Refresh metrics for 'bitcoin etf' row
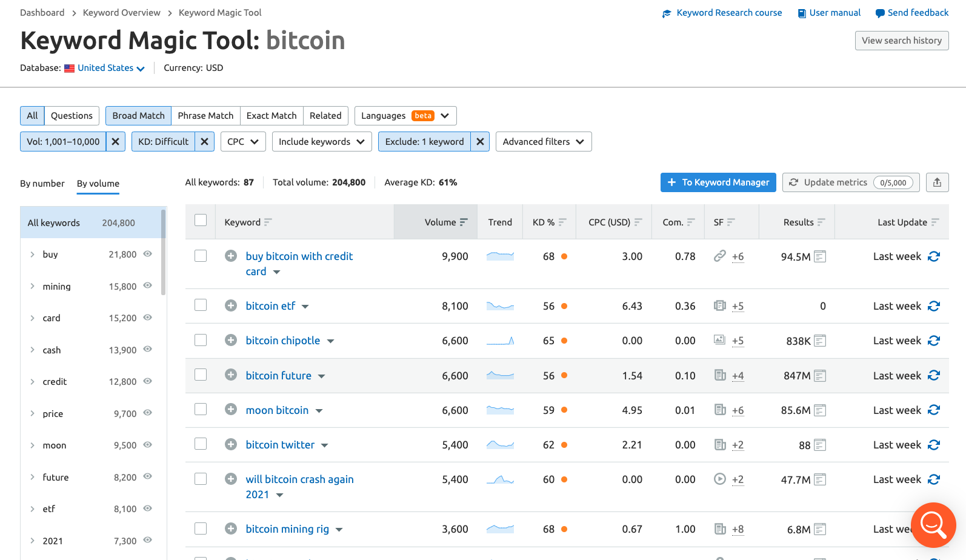The height and width of the screenshot is (560, 966). point(934,306)
